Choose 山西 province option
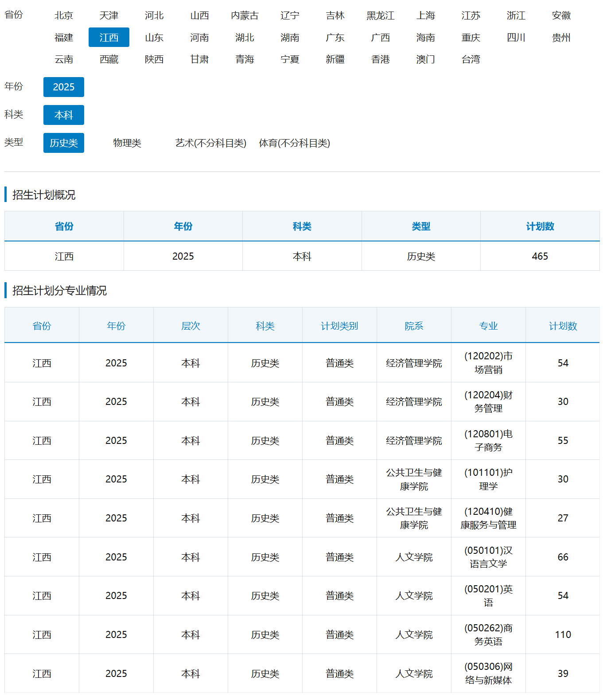This screenshot has height=700, width=603. (x=199, y=16)
